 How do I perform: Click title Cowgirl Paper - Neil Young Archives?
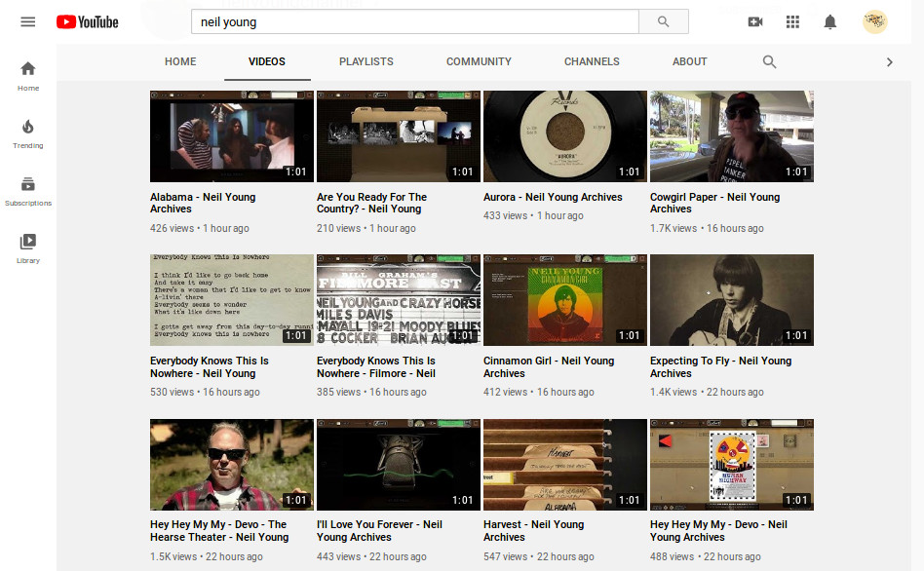tap(714, 203)
